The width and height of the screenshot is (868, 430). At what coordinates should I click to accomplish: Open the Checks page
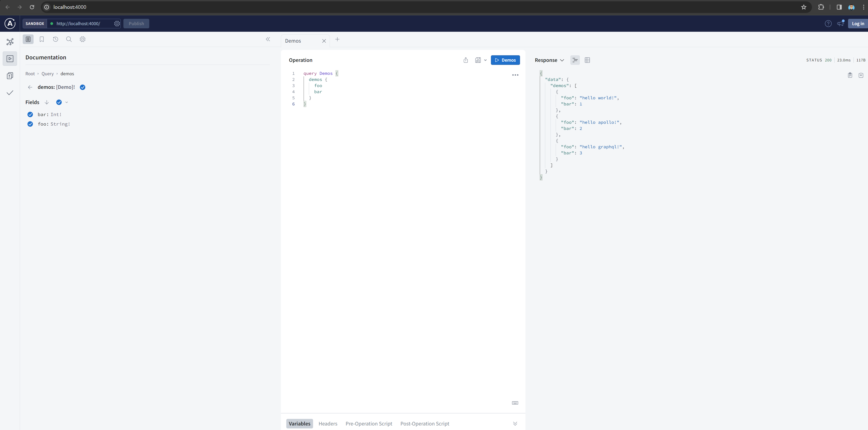(x=10, y=93)
